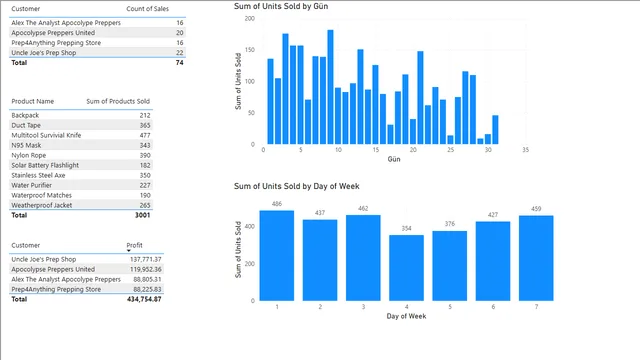Click the Profit column header
640x360 pixels.
click(134, 245)
